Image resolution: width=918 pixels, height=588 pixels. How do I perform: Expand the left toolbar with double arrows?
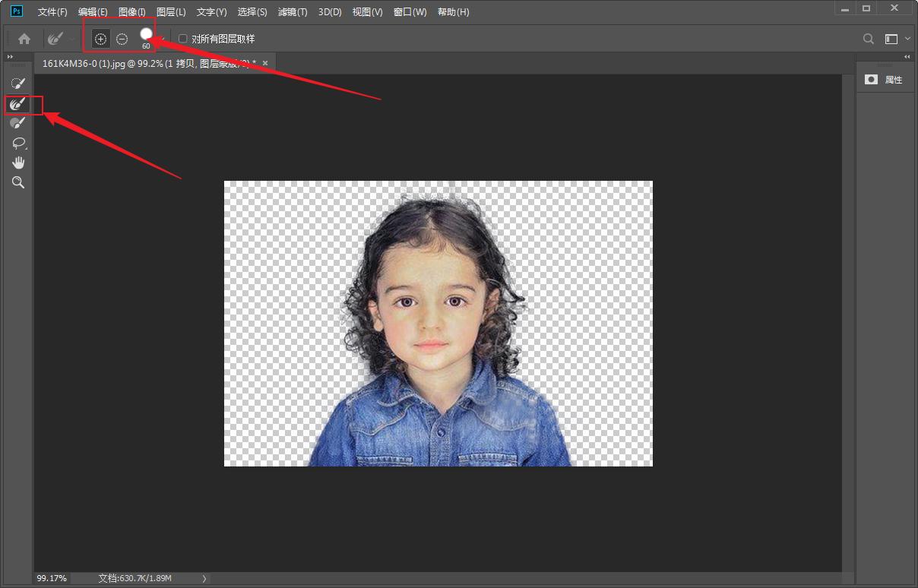[10, 57]
